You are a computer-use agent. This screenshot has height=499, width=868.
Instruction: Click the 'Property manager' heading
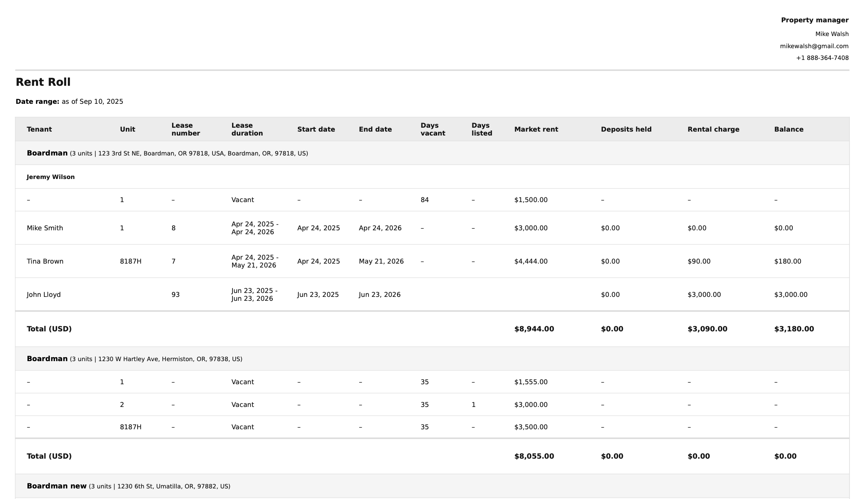click(815, 20)
